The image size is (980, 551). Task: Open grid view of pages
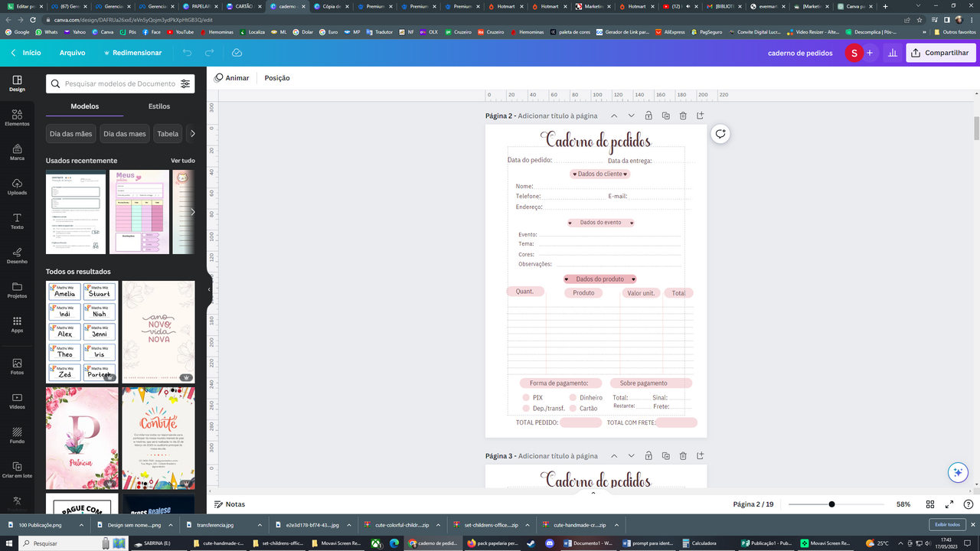pos(930,504)
